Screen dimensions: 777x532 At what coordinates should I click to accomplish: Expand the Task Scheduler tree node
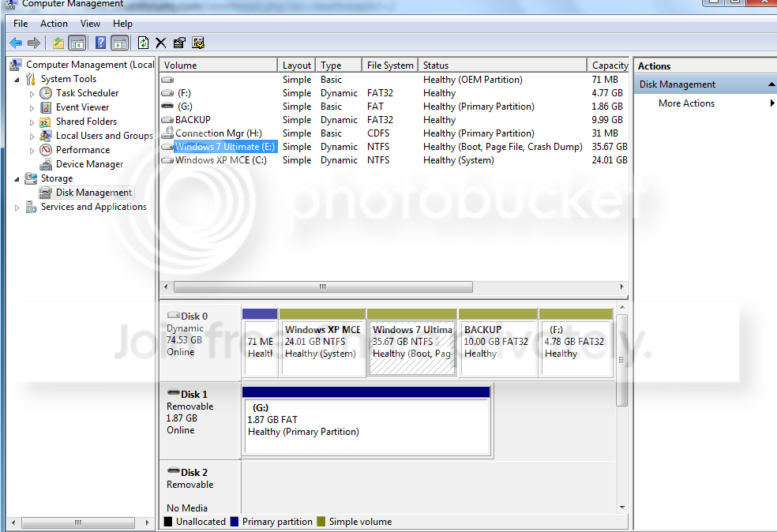pyautogui.click(x=32, y=94)
